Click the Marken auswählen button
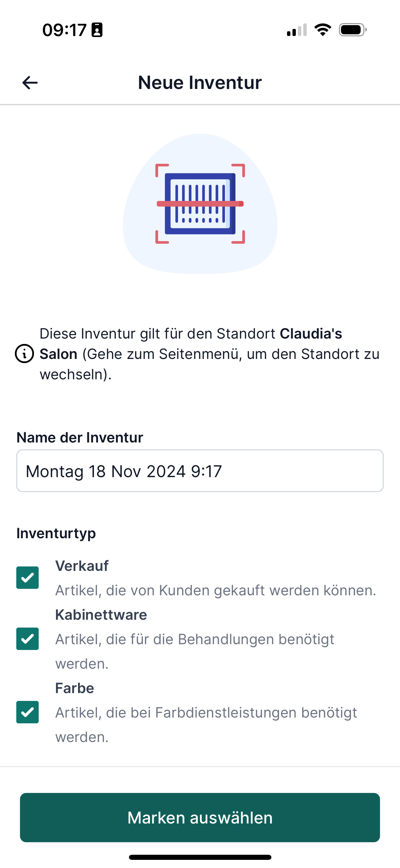This screenshot has width=400, height=868. (200, 817)
